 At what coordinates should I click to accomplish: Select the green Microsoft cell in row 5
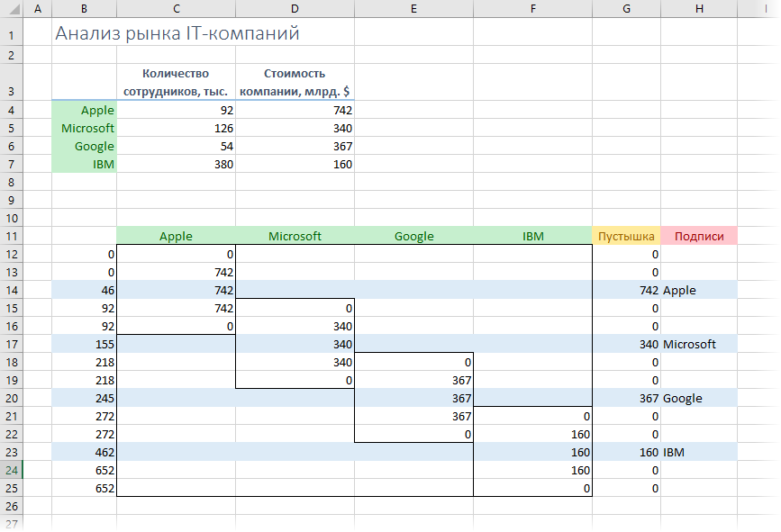point(84,128)
